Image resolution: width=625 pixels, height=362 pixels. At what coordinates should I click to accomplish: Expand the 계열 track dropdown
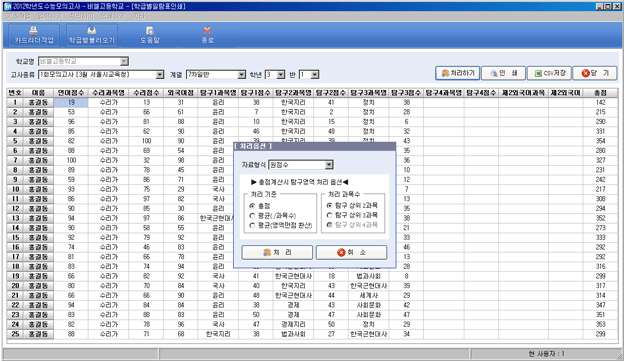[242, 75]
